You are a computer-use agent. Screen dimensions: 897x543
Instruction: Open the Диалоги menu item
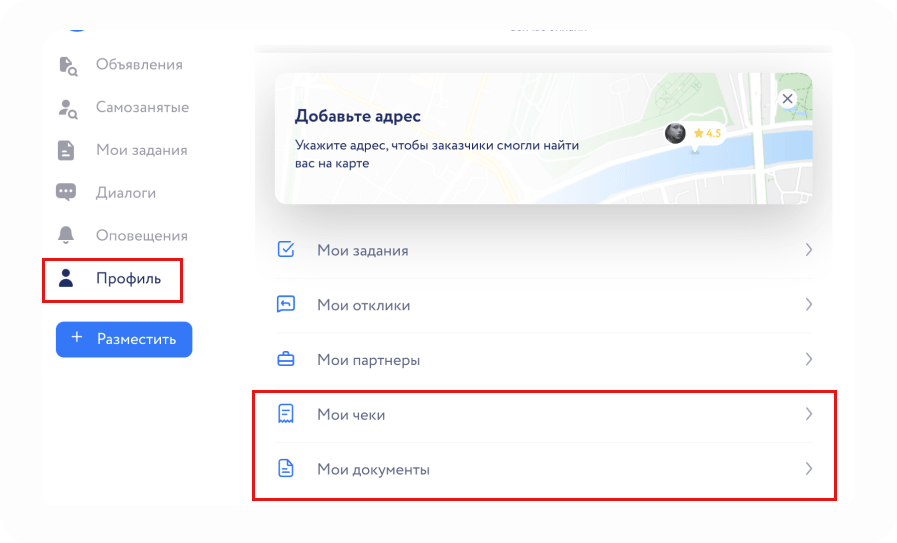125,193
